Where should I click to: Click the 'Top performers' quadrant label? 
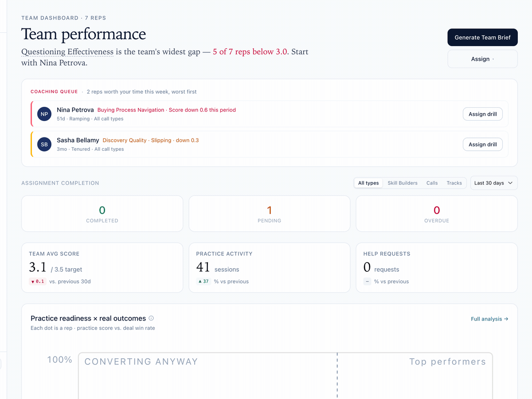447,362
